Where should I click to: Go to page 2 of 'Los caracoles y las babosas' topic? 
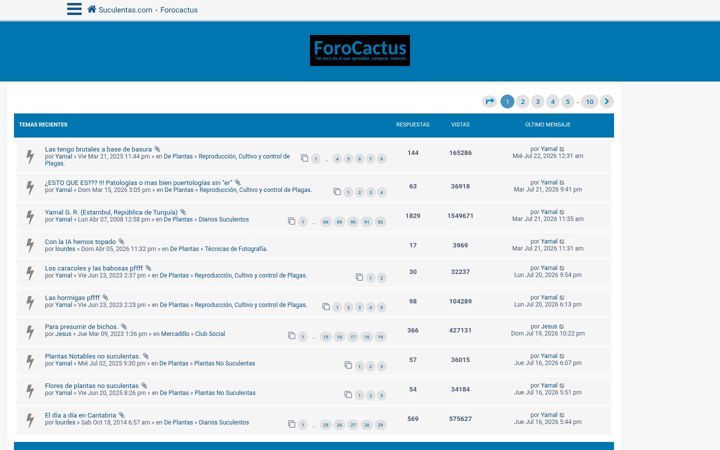click(x=382, y=278)
